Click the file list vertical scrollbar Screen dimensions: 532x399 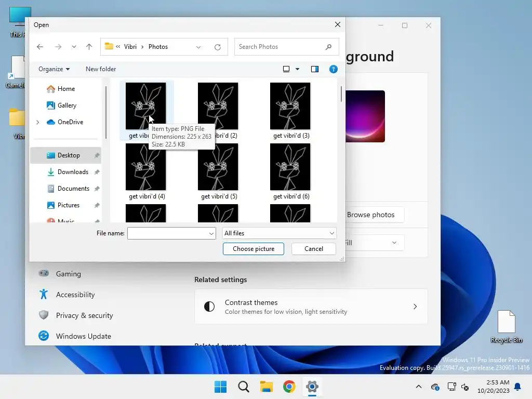pos(341,94)
